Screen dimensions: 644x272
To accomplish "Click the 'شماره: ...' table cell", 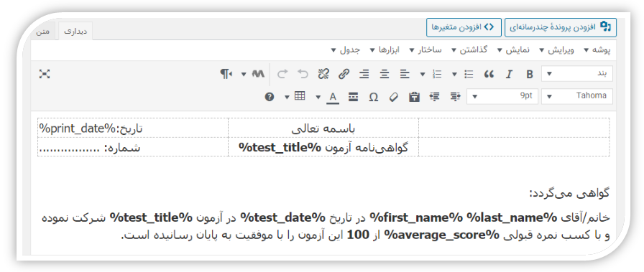I will click(x=133, y=147).
